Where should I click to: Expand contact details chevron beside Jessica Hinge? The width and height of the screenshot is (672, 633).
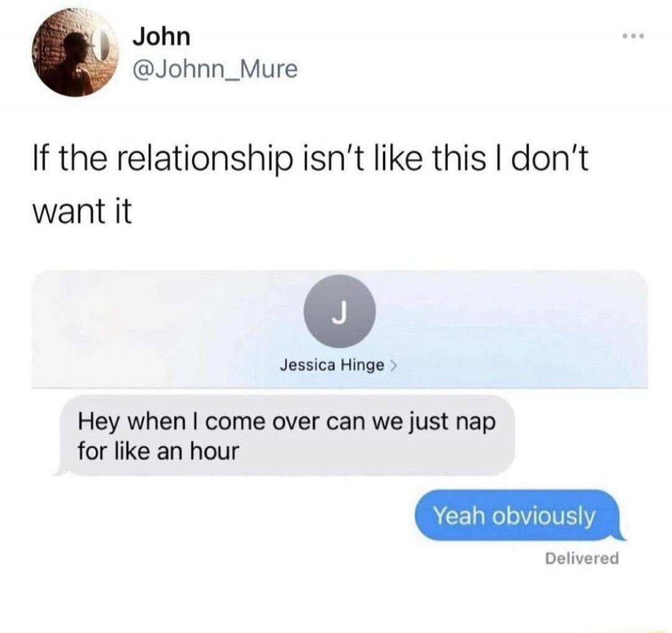pyautogui.click(x=394, y=365)
